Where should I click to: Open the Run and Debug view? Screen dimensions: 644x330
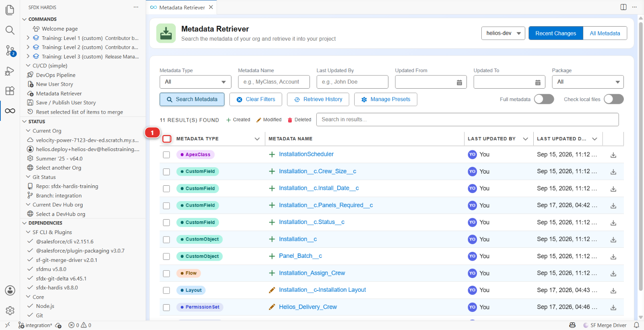pyautogui.click(x=10, y=71)
